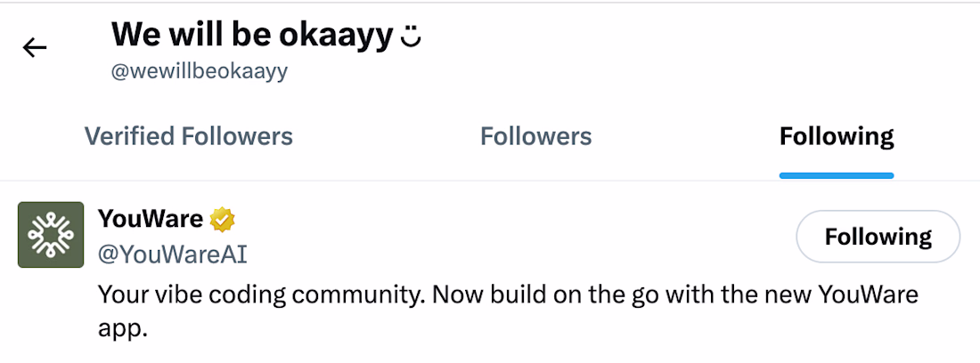980x363 pixels.
Task: Click the text "Verified" in the first tab
Action: tap(130, 136)
